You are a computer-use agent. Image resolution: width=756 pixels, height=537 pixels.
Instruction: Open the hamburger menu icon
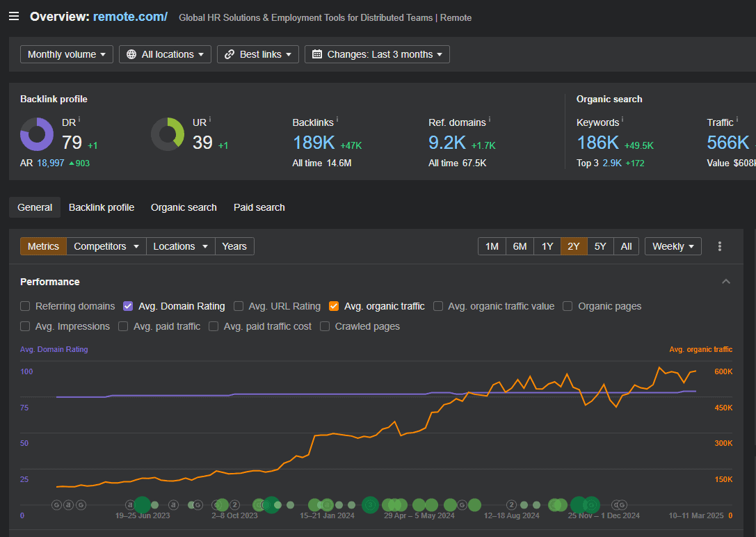coord(14,17)
